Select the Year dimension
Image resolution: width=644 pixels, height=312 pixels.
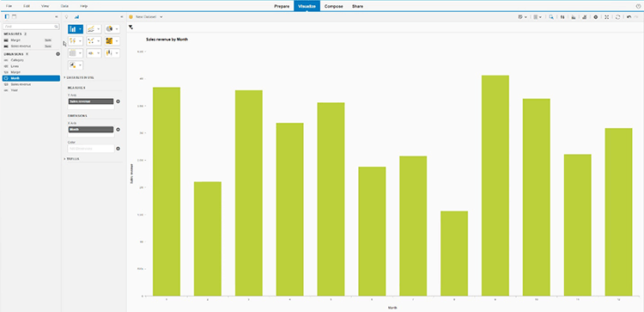[x=15, y=90]
